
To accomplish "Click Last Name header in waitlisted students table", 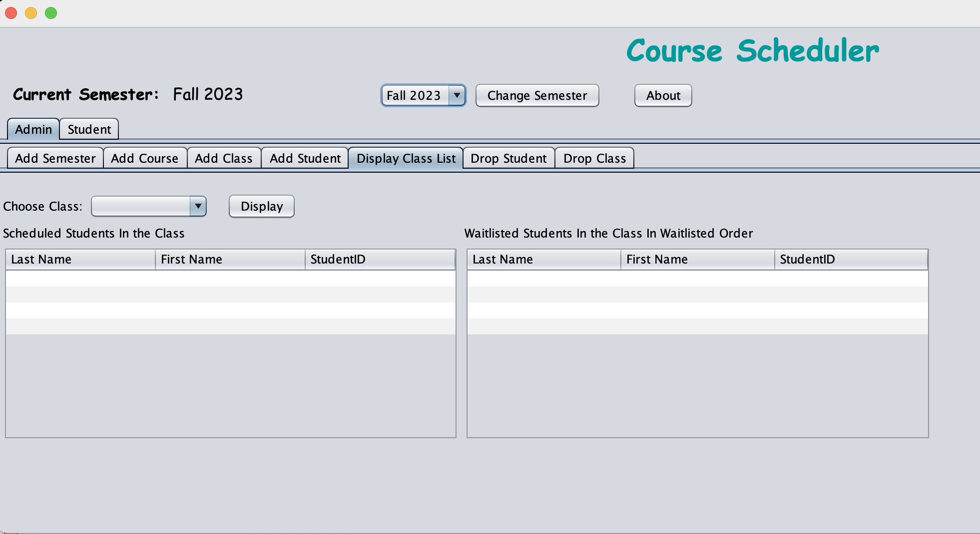I will (543, 260).
